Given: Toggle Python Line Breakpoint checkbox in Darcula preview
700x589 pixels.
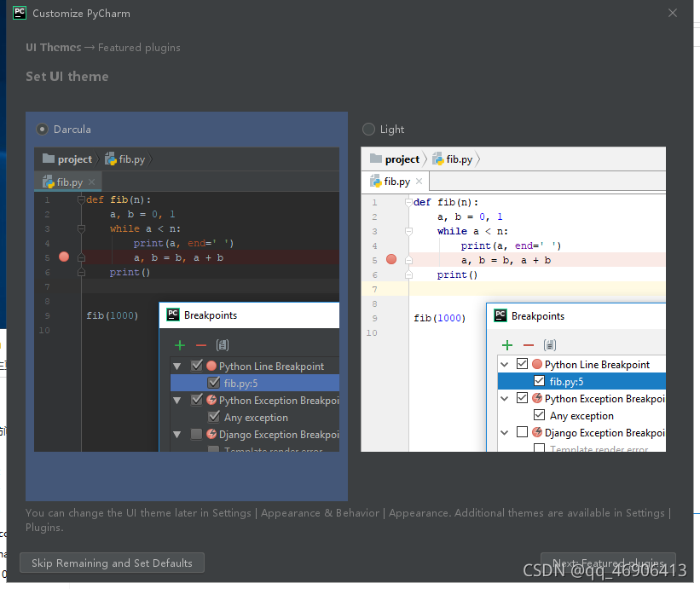Looking at the screenshot, I should point(196,366).
